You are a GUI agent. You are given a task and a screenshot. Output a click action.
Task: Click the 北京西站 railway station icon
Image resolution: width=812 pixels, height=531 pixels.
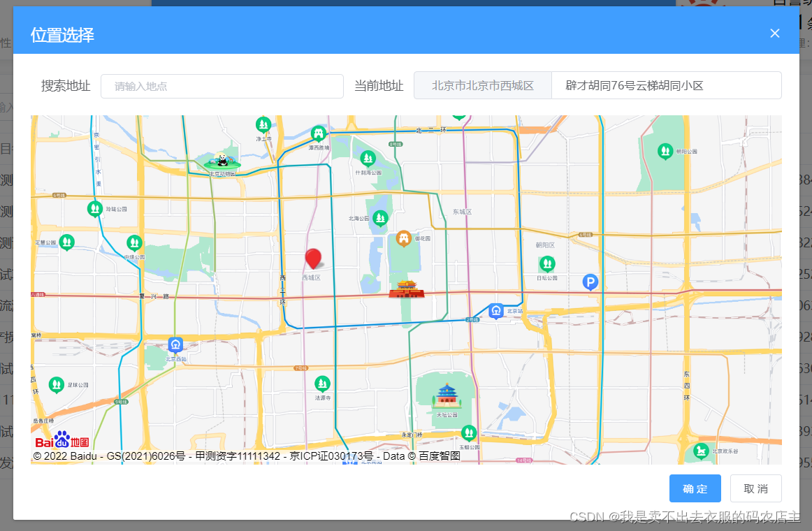tap(175, 344)
